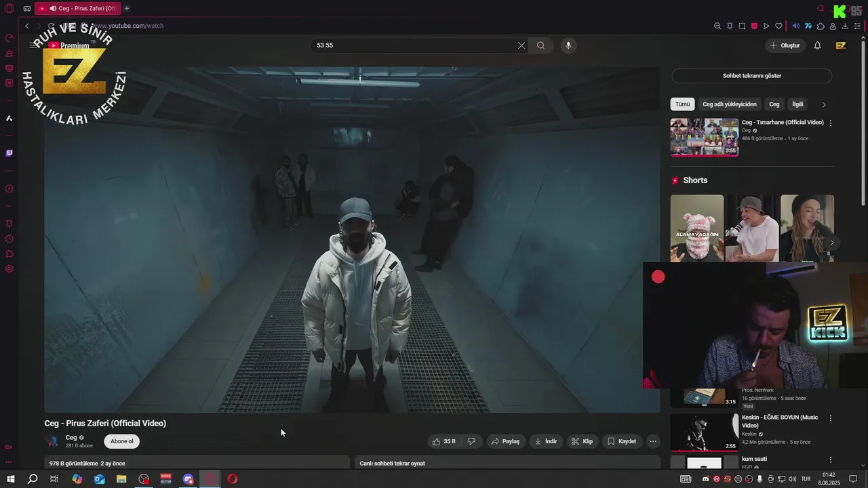Open Windows notification center icon
Screen dimensions: 868x488
pyautogui.click(x=853, y=479)
